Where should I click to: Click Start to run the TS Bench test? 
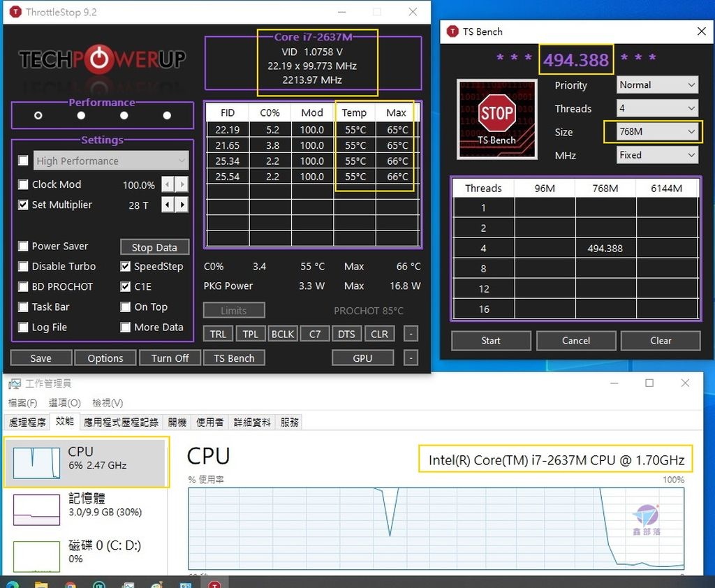[490, 340]
